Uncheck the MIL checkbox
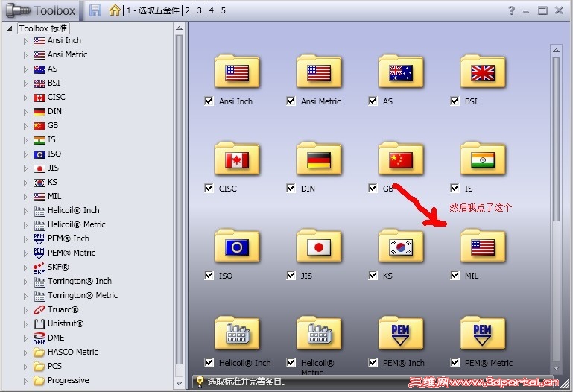573x392 pixels. [x=455, y=275]
